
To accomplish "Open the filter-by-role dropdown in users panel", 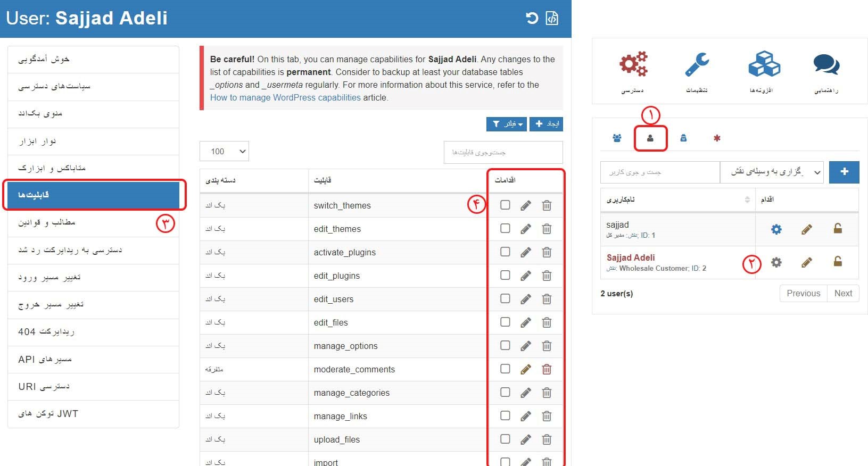I will tap(772, 172).
